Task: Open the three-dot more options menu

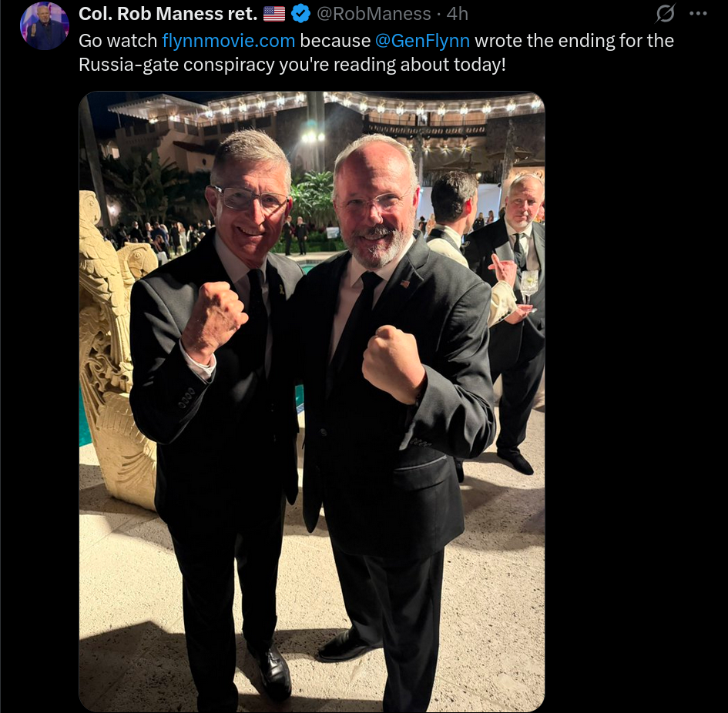Action: pyautogui.click(x=698, y=13)
